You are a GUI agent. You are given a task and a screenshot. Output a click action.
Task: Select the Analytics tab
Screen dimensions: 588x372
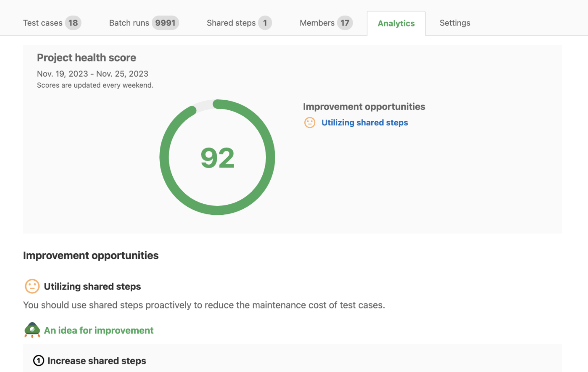click(x=396, y=23)
